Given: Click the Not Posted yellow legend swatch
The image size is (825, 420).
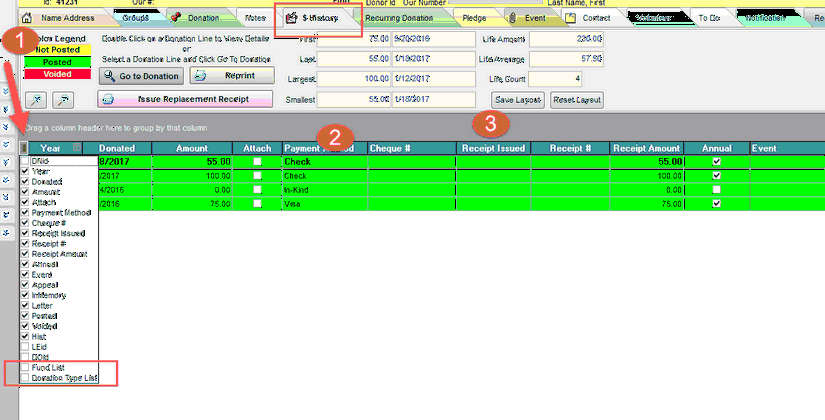Looking at the screenshot, I should (57, 49).
